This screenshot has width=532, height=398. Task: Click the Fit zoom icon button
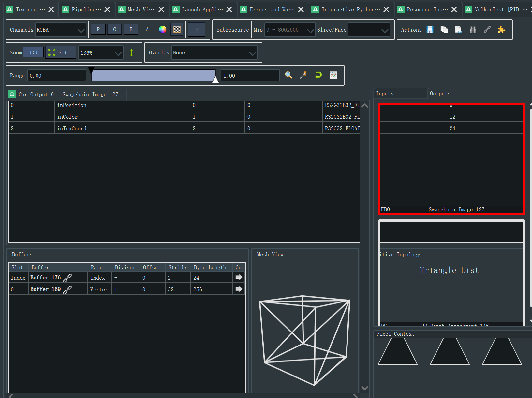tap(61, 52)
